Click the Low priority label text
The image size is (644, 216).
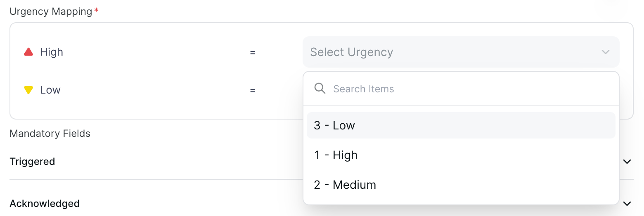pos(50,90)
